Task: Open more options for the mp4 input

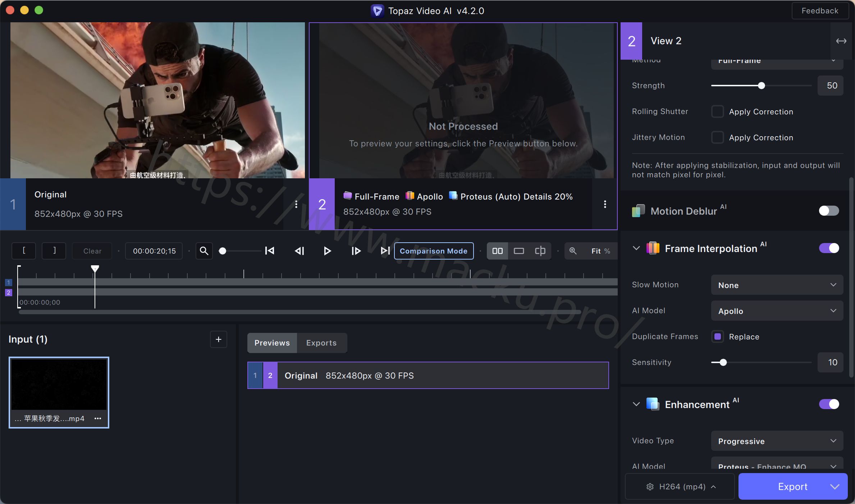Action: click(x=98, y=418)
